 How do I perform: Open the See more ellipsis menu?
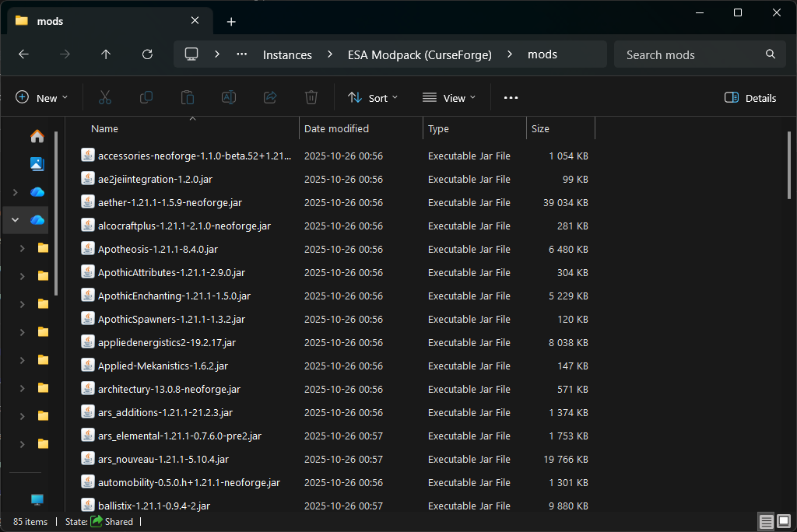(511, 98)
